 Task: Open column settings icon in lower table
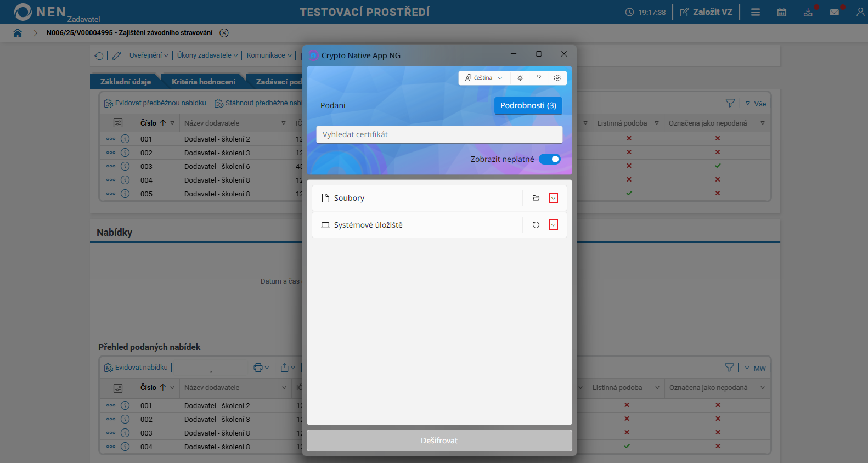pos(118,388)
